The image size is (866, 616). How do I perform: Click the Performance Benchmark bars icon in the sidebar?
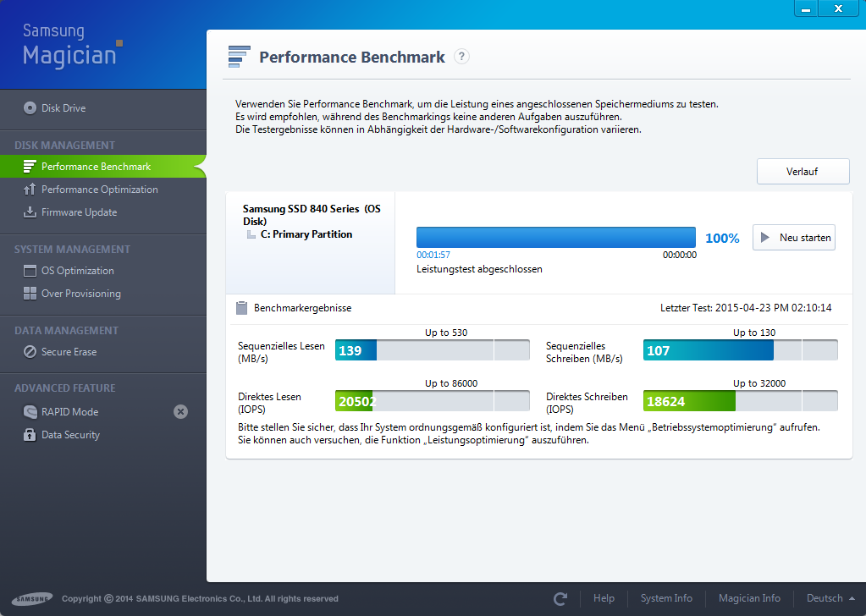(x=30, y=167)
